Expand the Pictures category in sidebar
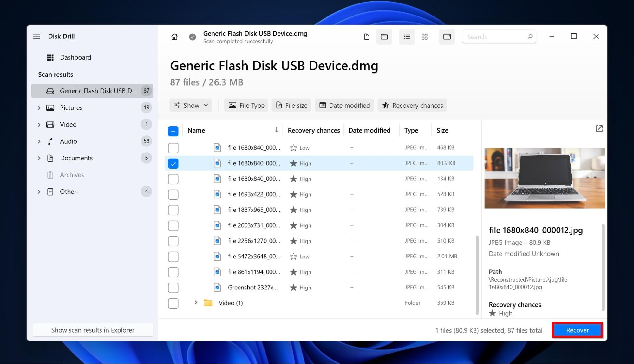Viewport: 634px width, 364px height. pos(39,107)
